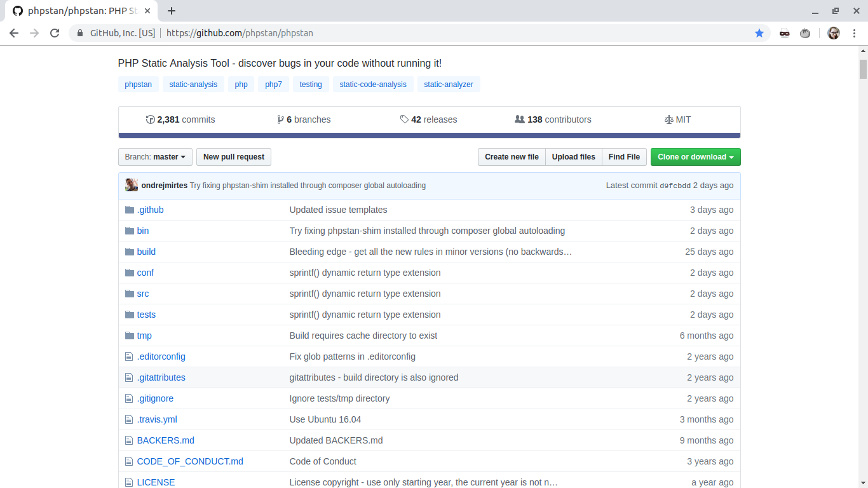Click the file icon for .gitignore
The width and height of the screenshot is (868, 488).
tap(129, 398)
